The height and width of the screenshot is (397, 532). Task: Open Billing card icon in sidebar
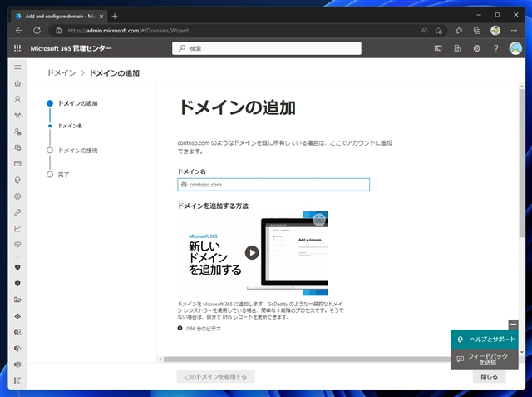[17, 164]
